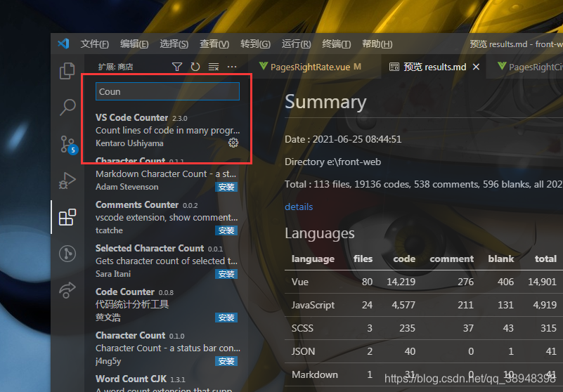Click the blank column header

(501, 259)
